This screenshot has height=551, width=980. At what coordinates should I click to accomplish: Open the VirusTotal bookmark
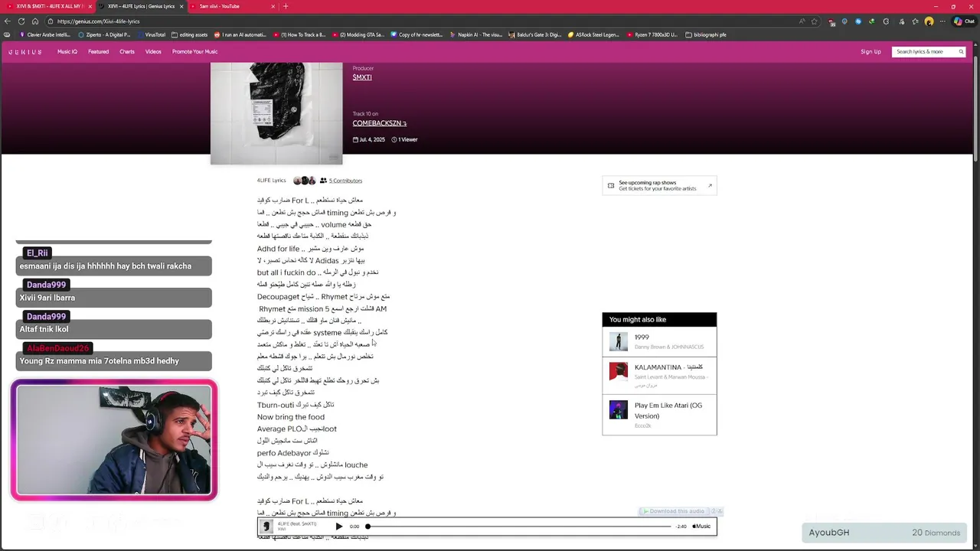[x=151, y=34]
